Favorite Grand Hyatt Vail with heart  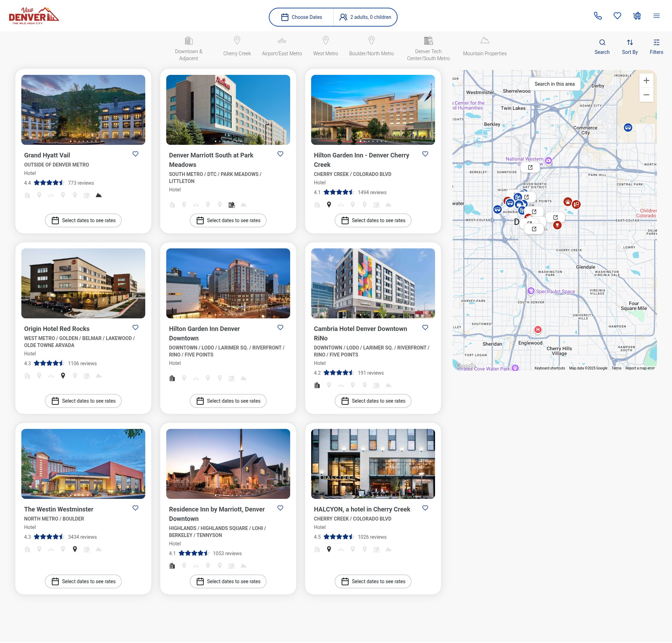point(135,154)
